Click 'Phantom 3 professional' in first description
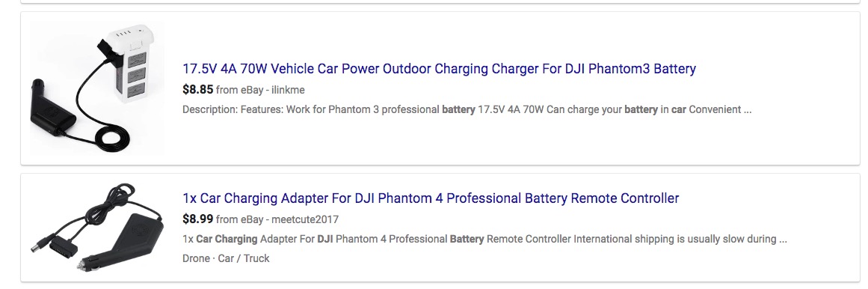868x289 pixels. pos(384,109)
